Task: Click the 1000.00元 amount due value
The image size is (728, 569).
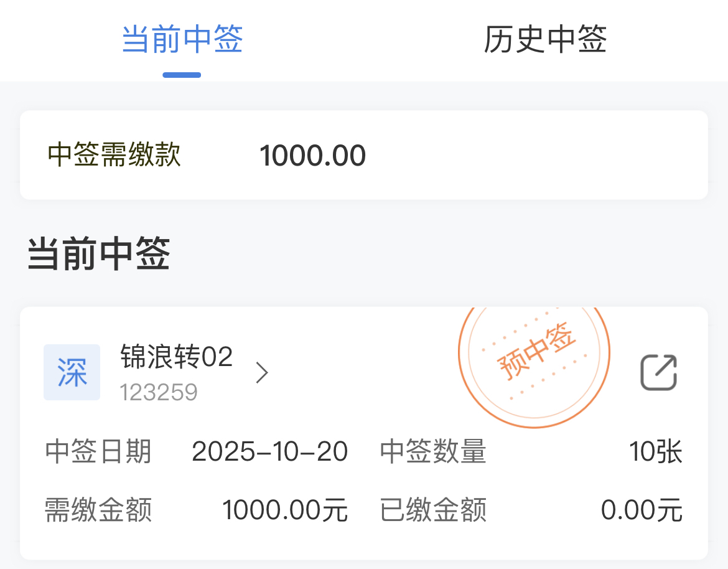Action: coord(285,510)
